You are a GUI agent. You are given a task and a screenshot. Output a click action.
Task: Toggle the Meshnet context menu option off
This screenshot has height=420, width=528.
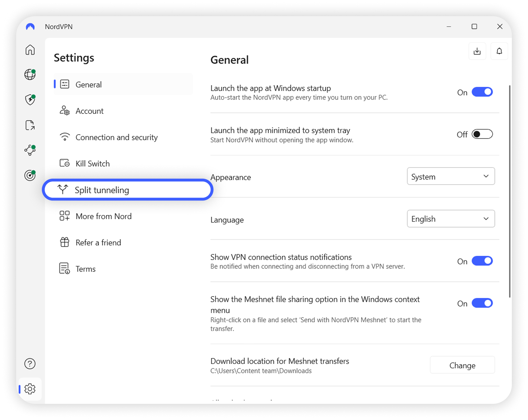[482, 303]
